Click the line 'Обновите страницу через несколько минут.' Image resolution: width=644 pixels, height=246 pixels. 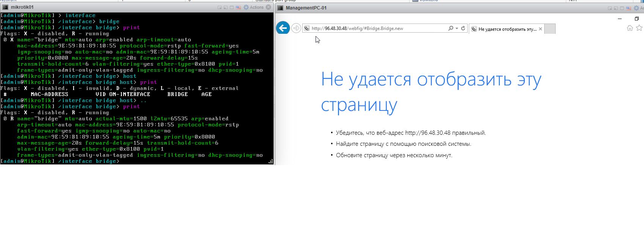(394, 155)
